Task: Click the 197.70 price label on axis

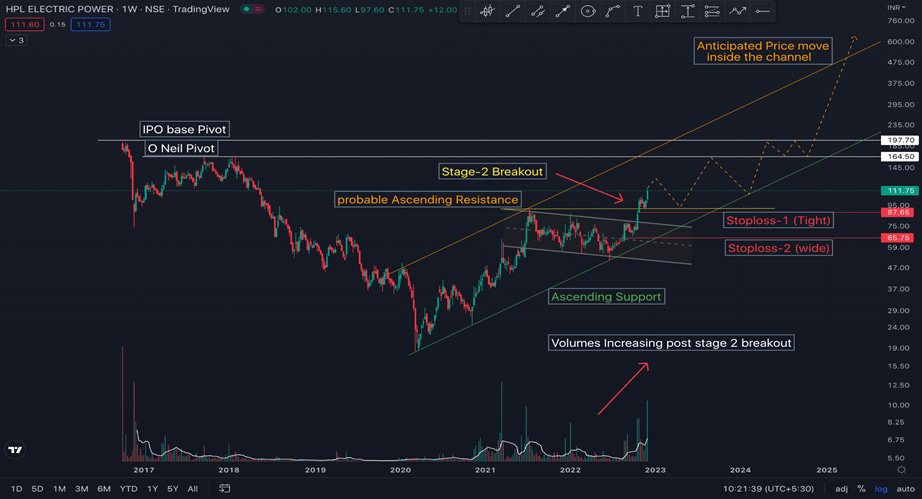Action: coord(900,140)
